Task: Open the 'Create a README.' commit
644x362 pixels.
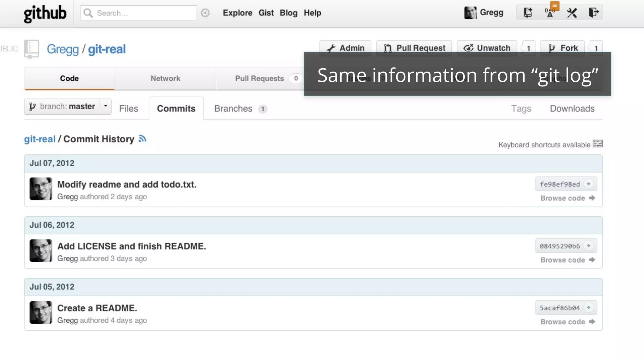Action: [x=97, y=308]
